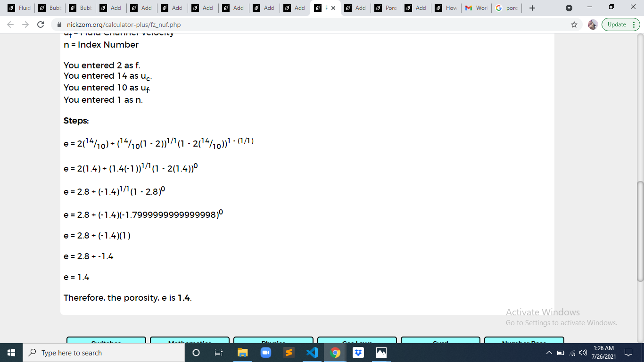Open Zoom from the taskbar
This screenshot has width=644, height=362.
coord(265,353)
